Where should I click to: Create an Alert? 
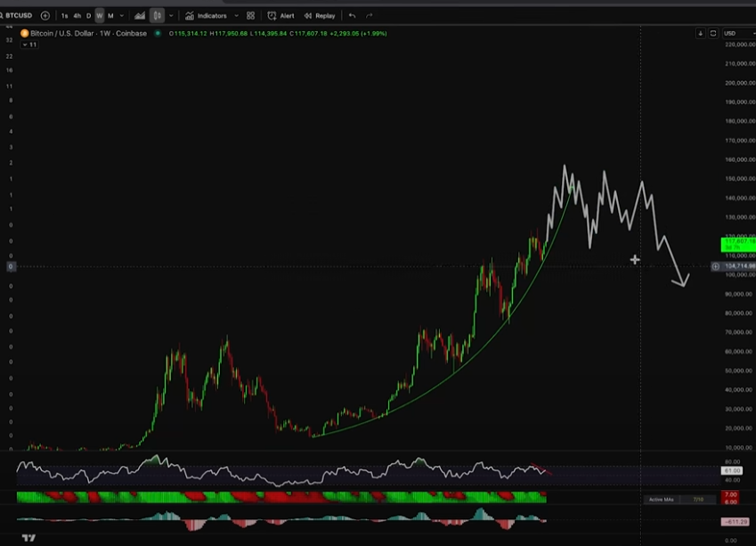coord(280,16)
